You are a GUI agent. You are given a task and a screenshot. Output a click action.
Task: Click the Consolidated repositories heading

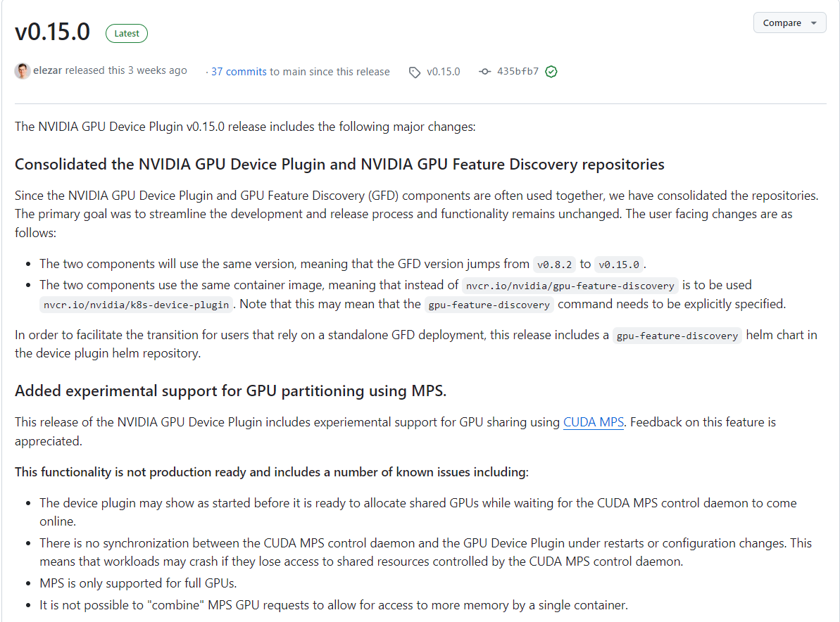pos(339,165)
